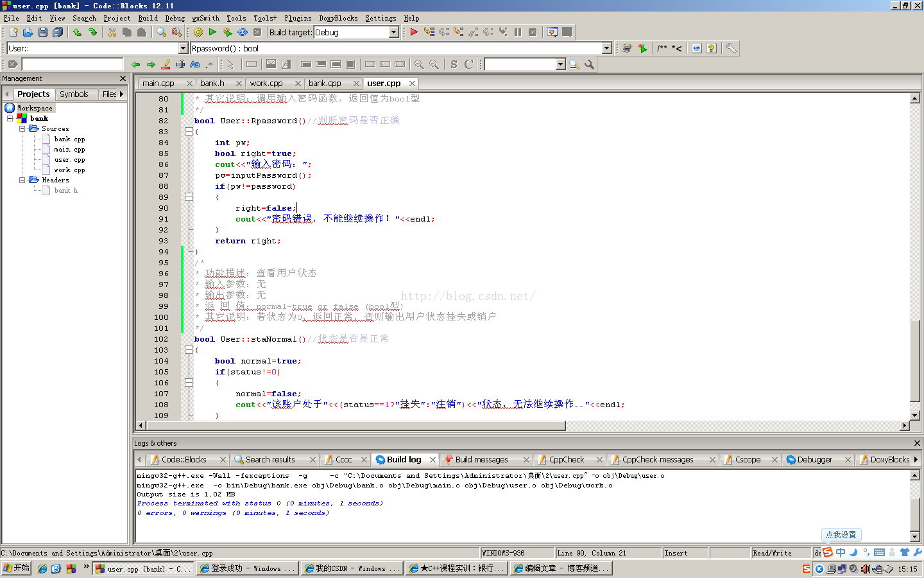
Task: Close the Management panel
Action: tap(123, 78)
